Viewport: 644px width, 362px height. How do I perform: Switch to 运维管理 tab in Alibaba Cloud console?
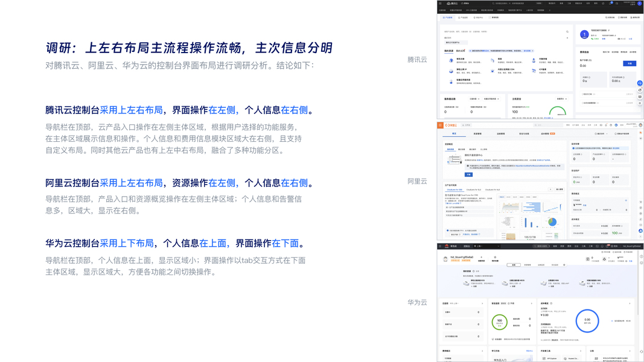pos(501,134)
